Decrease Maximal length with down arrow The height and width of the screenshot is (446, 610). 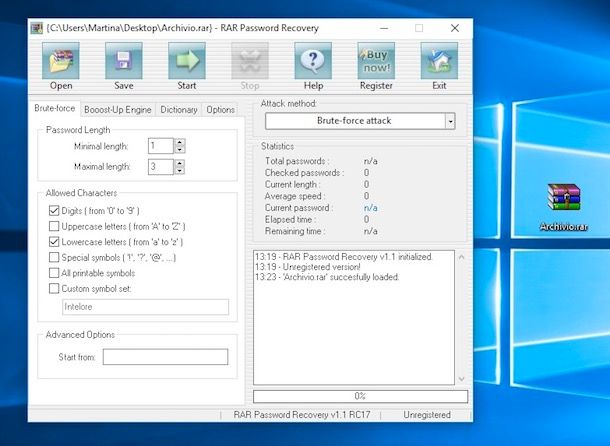[179, 170]
